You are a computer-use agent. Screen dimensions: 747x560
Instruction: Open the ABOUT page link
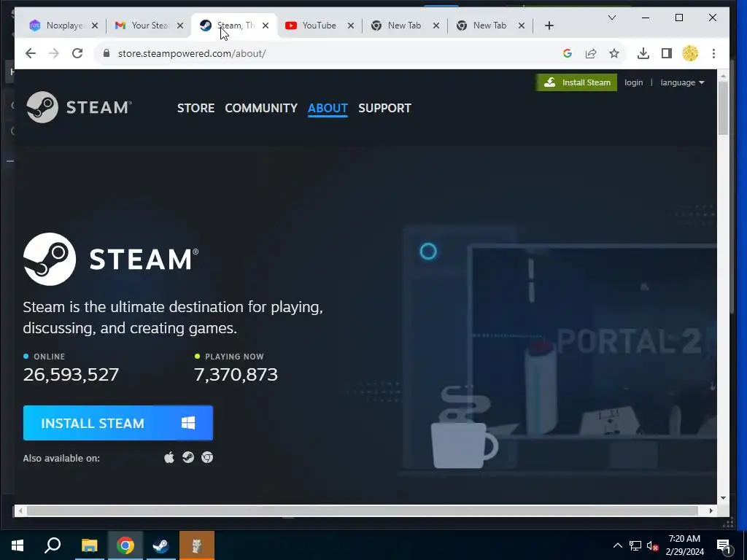point(328,108)
